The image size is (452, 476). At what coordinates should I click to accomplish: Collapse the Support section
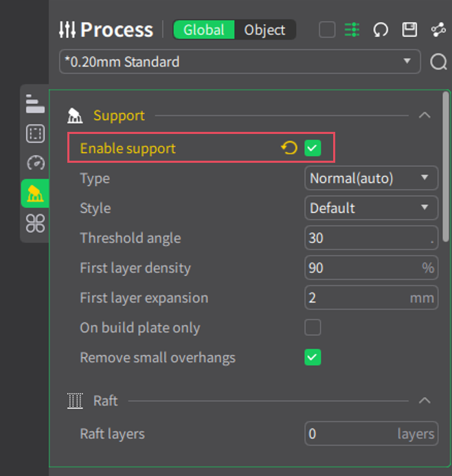point(425,115)
